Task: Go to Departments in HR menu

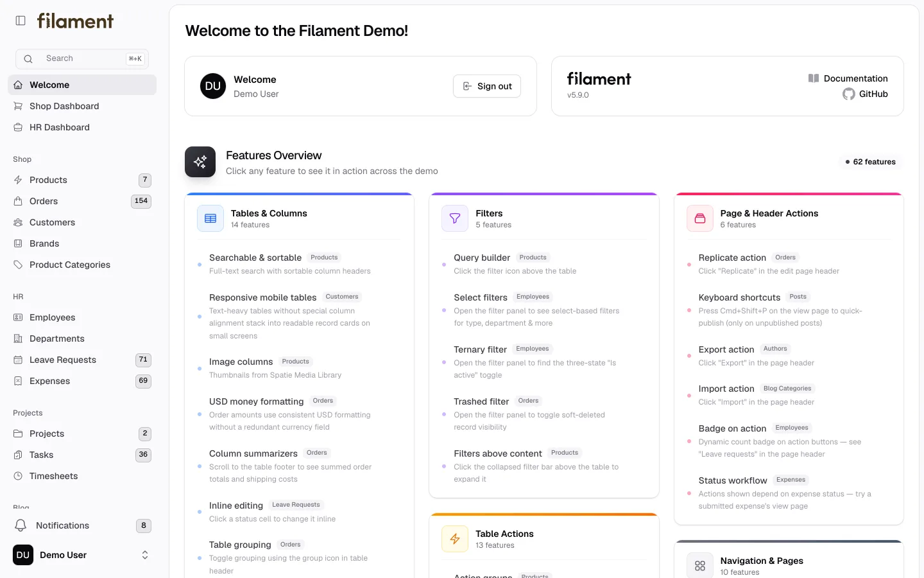Action: pyautogui.click(x=82, y=338)
